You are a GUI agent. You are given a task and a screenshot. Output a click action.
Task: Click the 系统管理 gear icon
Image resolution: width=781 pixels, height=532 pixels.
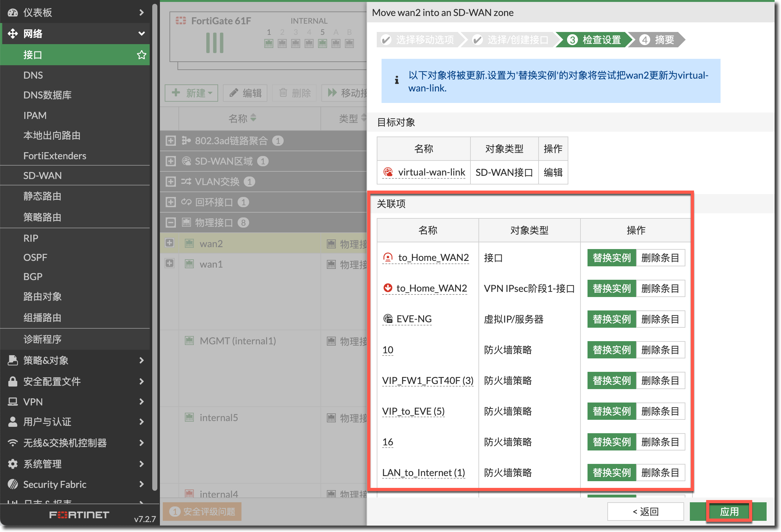13,464
